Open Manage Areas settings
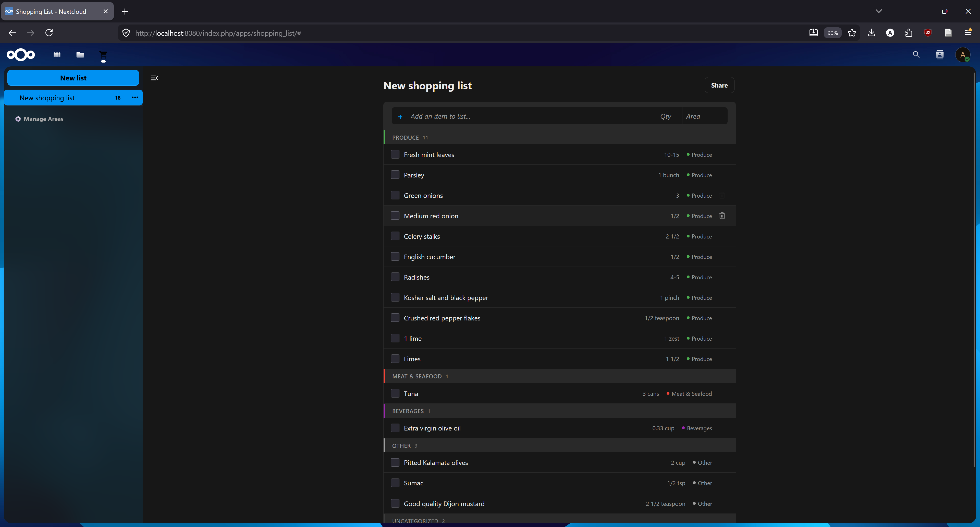 tap(39, 119)
